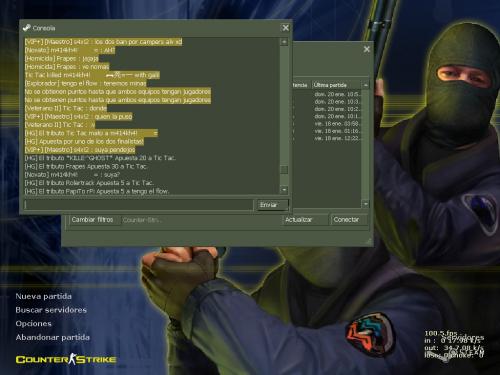Choose Nueva partida from main menu

tap(44, 296)
